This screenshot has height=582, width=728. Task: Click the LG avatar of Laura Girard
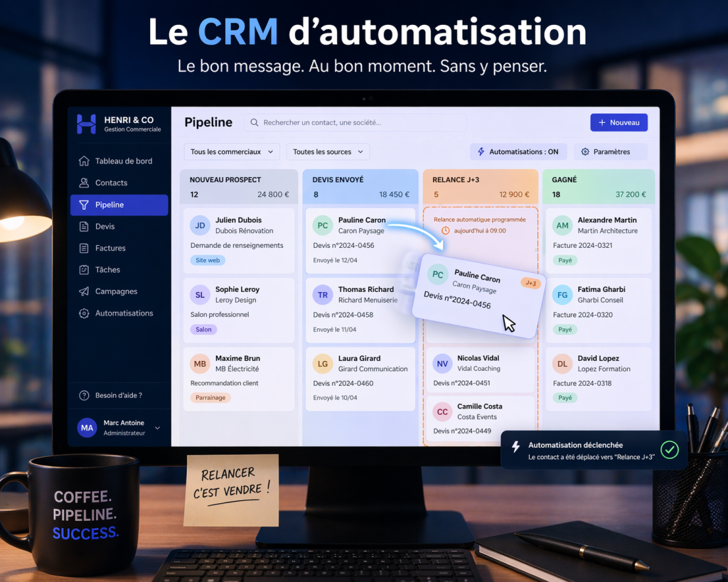coord(323,364)
